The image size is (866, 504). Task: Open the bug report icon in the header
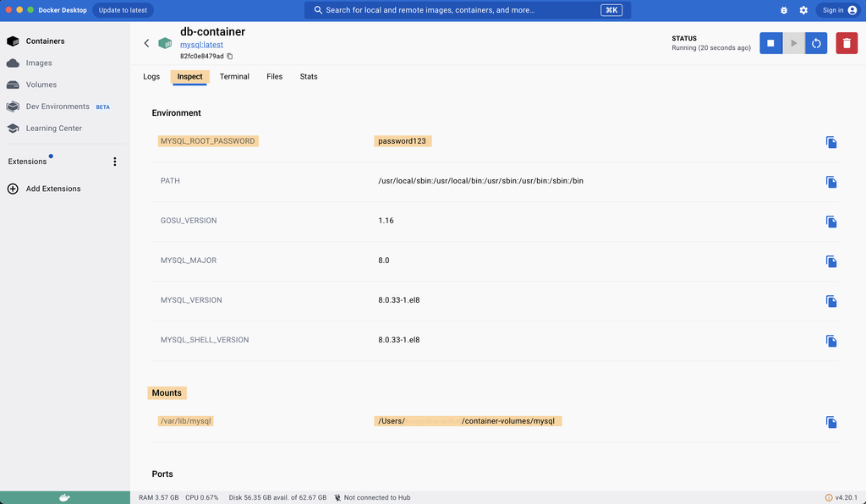(783, 10)
